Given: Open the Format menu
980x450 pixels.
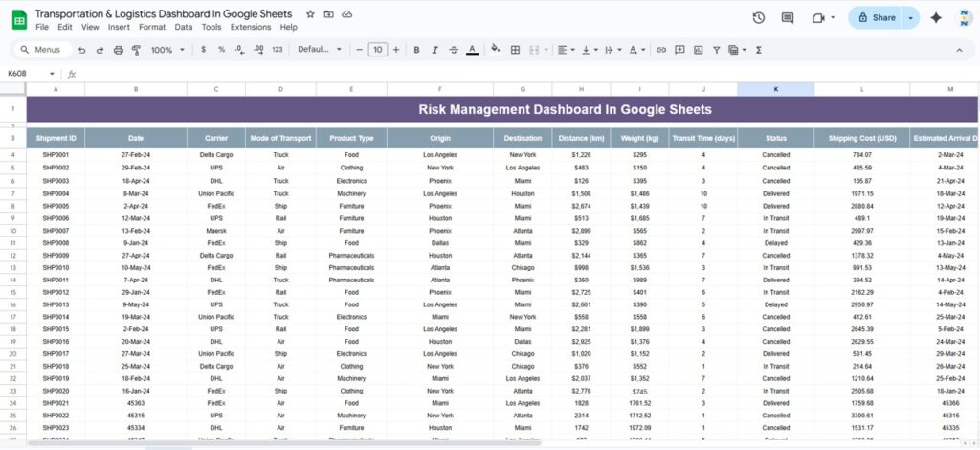Looking at the screenshot, I should tap(152, 27).
